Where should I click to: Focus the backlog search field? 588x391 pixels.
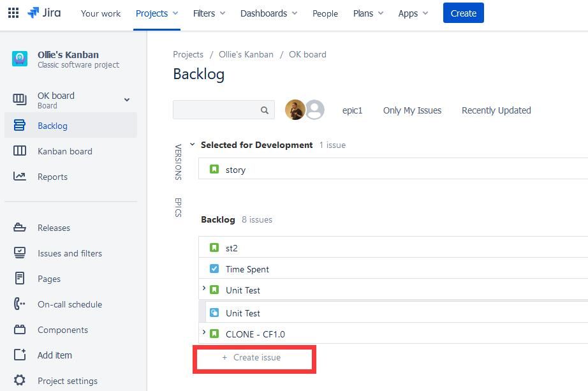(224, 110)
